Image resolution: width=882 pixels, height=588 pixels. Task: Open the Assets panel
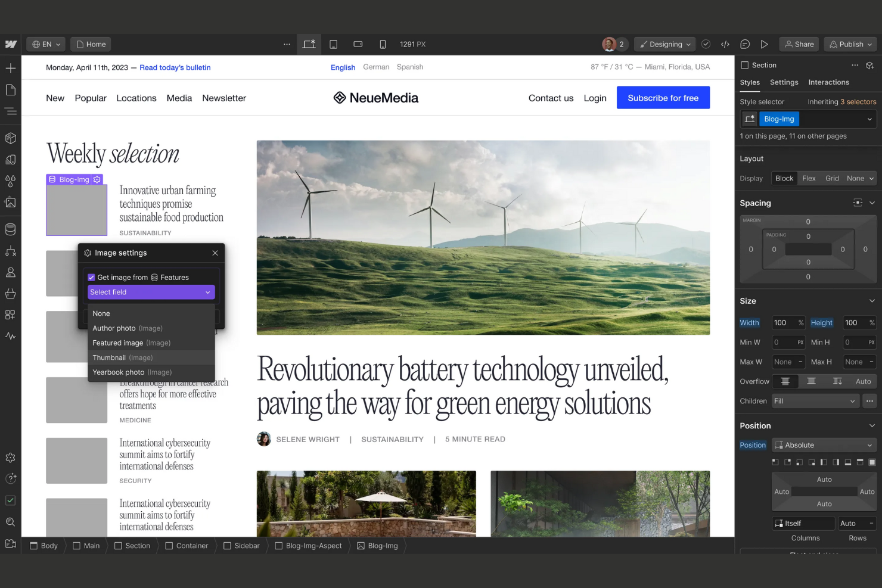pyautogui.click(x=10, y=203)
